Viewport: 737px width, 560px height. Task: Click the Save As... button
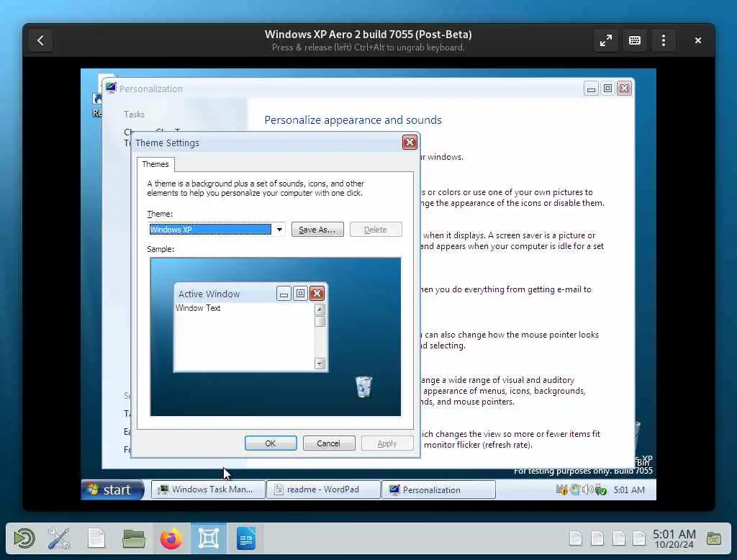click(317, 230)
